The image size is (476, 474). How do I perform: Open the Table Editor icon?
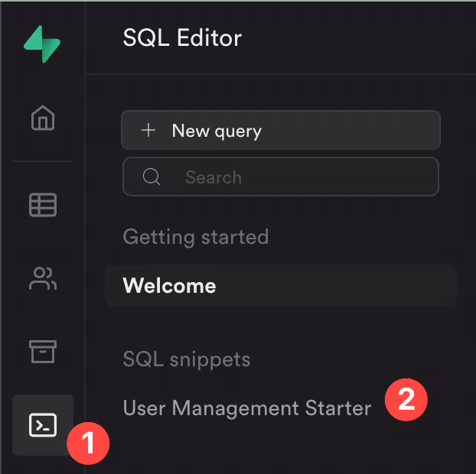coord(43,205)
